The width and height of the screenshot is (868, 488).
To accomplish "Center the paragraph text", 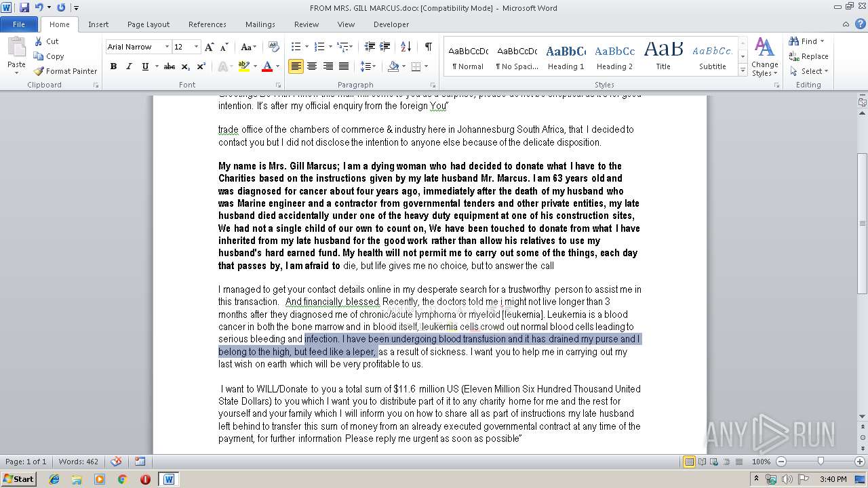I will point(312,66).
